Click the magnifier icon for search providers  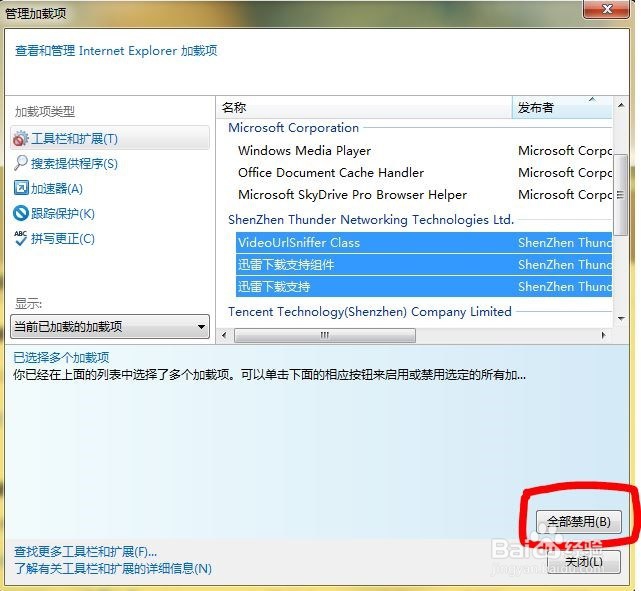coord(20,163)
